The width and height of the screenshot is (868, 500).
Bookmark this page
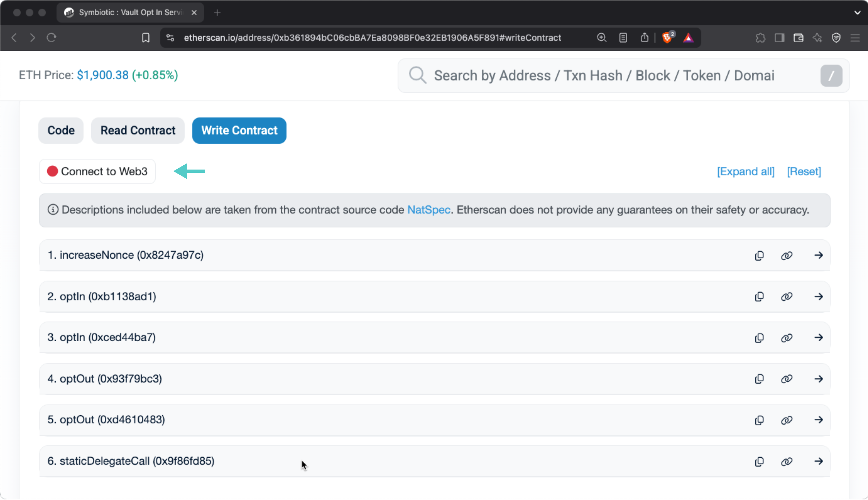pos(146,37)
